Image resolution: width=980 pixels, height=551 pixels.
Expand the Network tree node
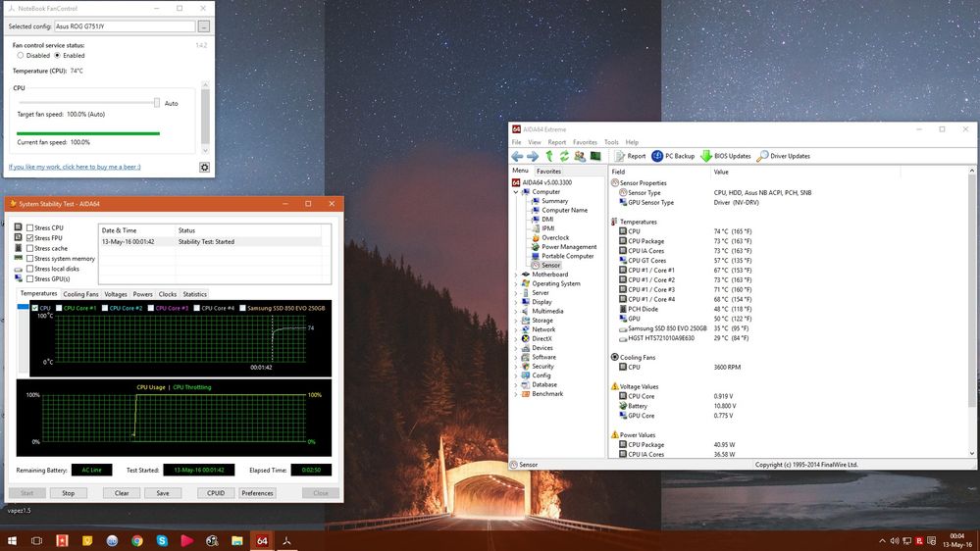[x=516, y=329]
